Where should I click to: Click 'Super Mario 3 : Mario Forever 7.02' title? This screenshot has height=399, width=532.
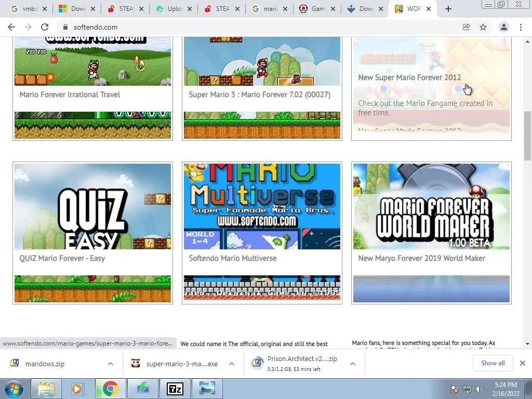[x=260, y=95]
